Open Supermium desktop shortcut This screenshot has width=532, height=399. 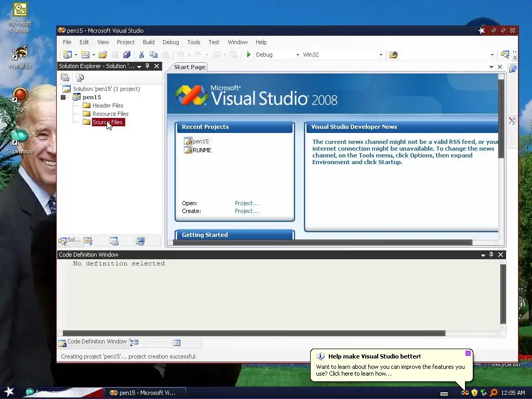pos(20,141)
